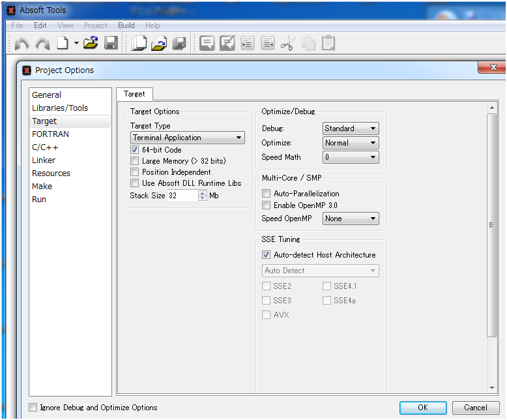Click the Cancel button

(x=475, y=408)
